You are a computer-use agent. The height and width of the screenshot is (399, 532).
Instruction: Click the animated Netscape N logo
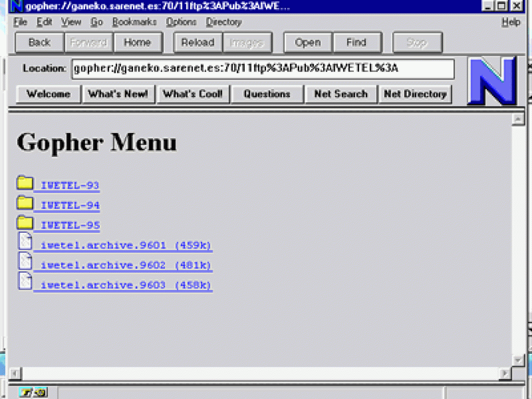point(491,81)
